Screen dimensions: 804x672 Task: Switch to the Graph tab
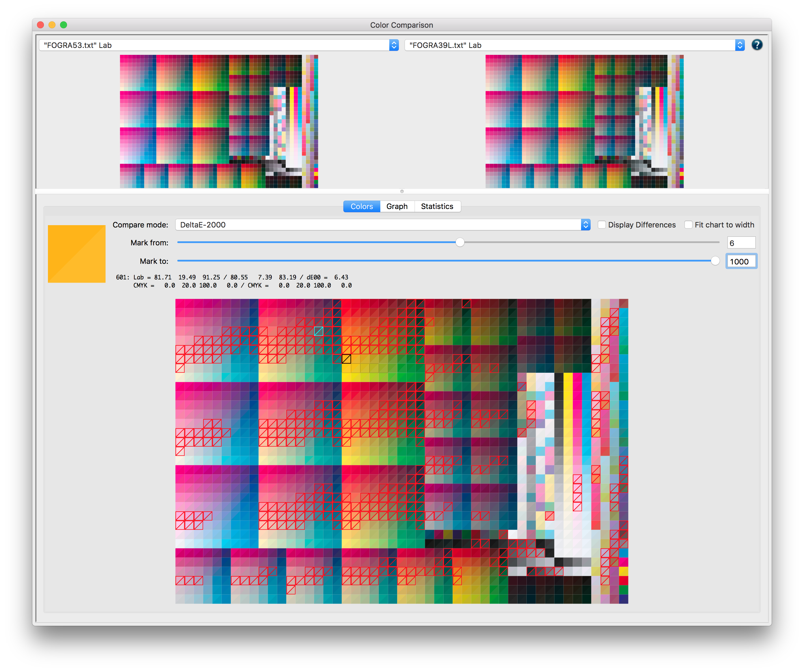tap(397, 206)
